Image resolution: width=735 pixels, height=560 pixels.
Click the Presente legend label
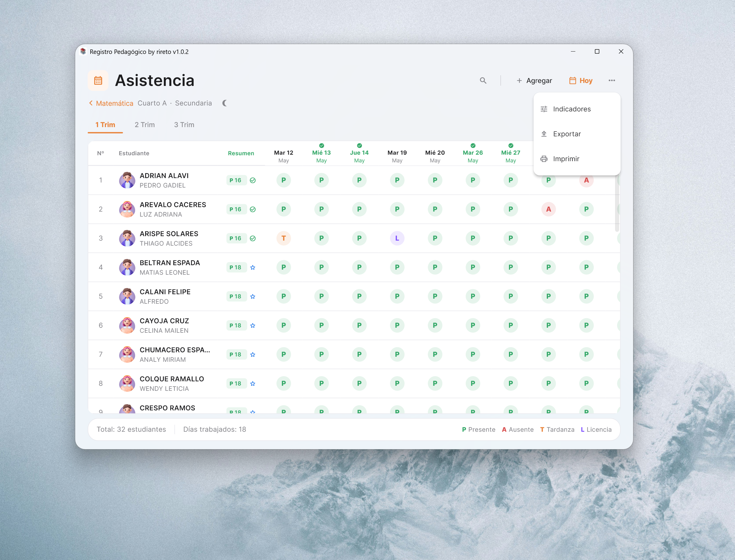coord(478,430)
